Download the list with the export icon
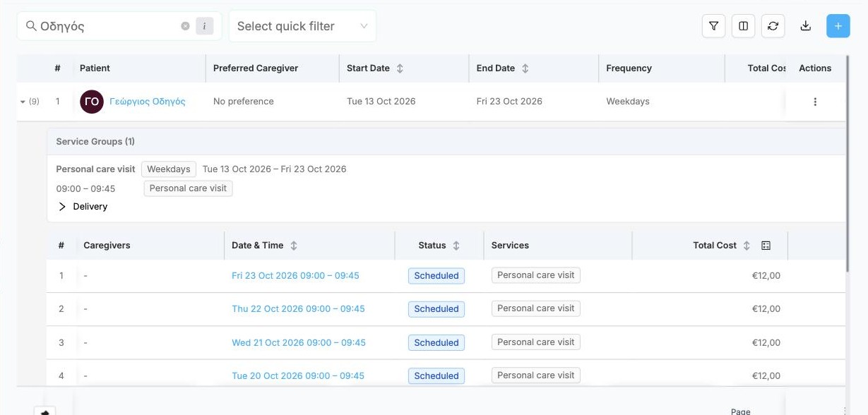This screenshot has width=868, height=415. (805, 26)
